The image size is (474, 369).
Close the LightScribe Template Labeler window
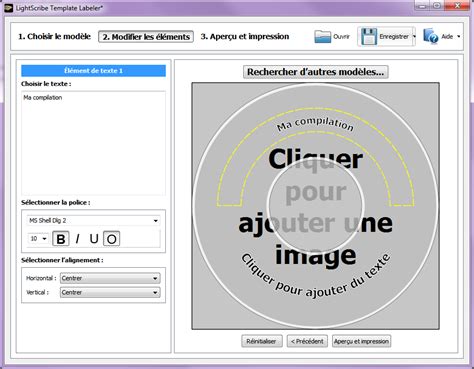point(457,5)
